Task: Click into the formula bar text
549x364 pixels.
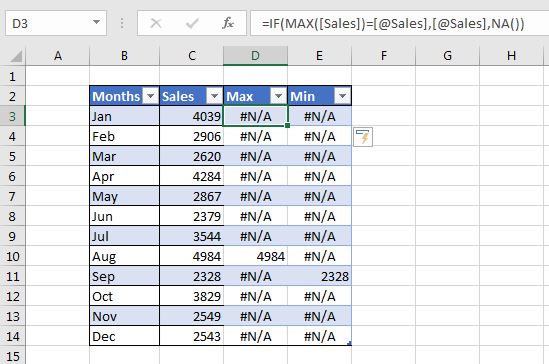Action: click(x=393, y=23)
